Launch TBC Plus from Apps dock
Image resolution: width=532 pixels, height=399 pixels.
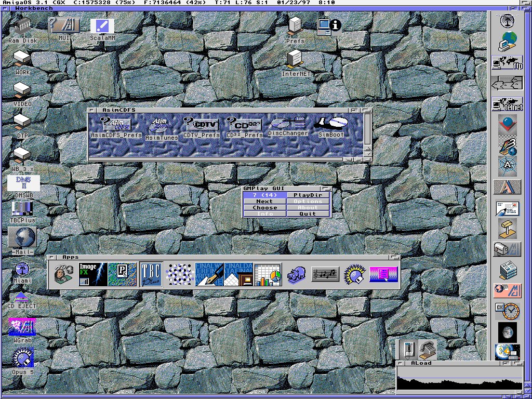point(151,274)
